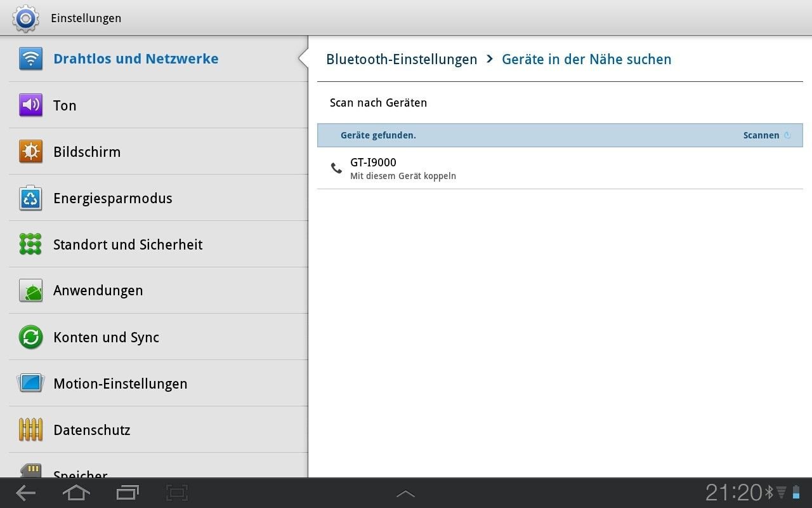Viewport: 812px width, 508px height.
Task: Tap the Einstellungen title text
Action: (x=86, y=18)
